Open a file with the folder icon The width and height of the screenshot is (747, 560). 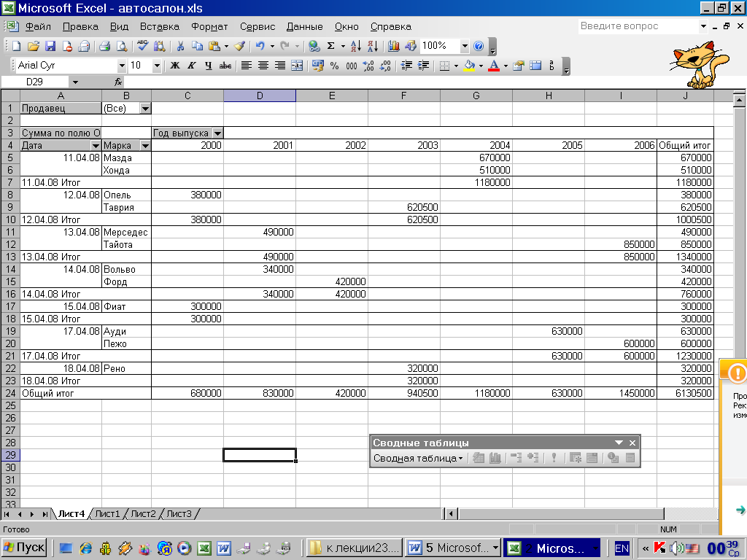point(34,46)
